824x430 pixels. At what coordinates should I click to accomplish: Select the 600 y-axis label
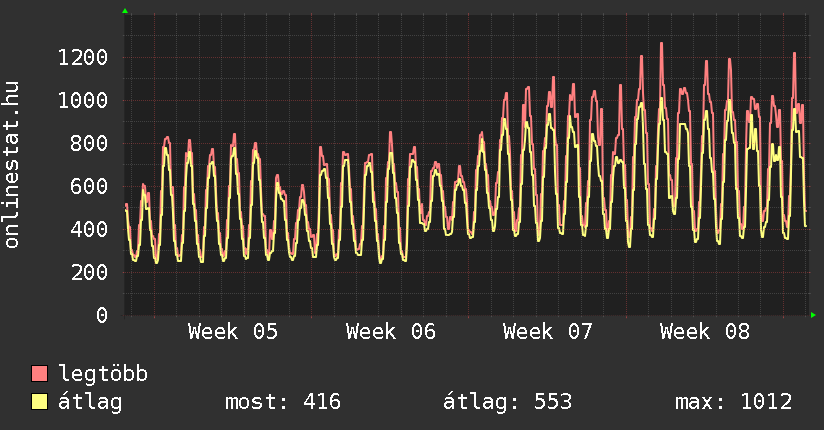[88, 186]
